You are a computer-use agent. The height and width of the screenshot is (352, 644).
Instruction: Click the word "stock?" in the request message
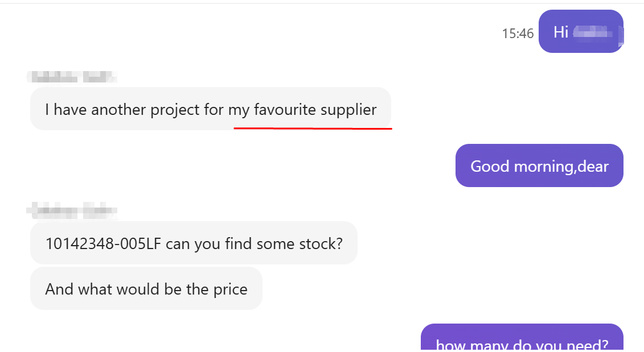321,243
